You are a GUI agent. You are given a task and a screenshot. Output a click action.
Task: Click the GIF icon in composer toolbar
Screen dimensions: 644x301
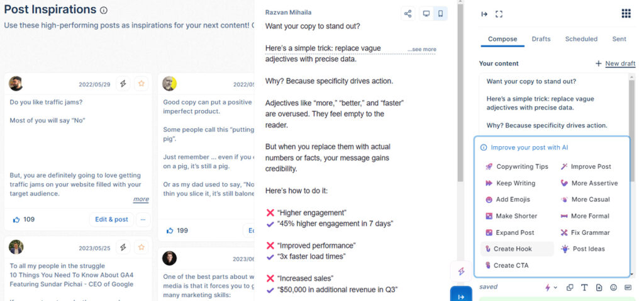point(628,287)
